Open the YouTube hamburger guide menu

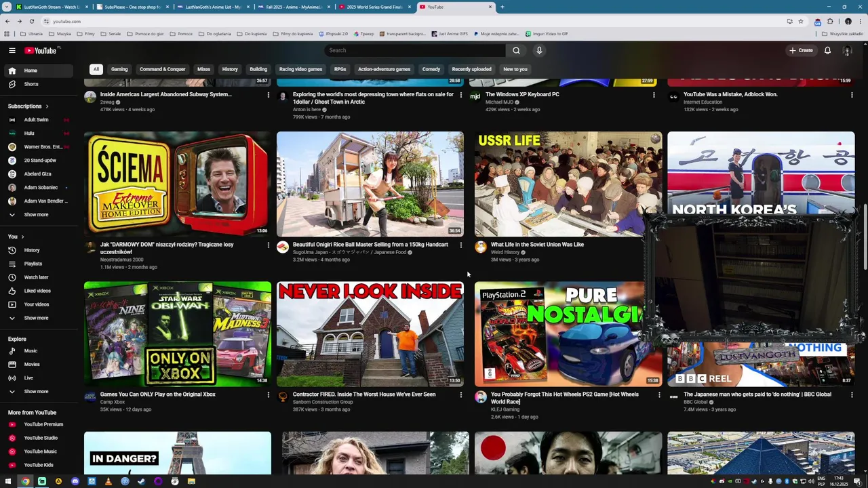tap(12, 50)
